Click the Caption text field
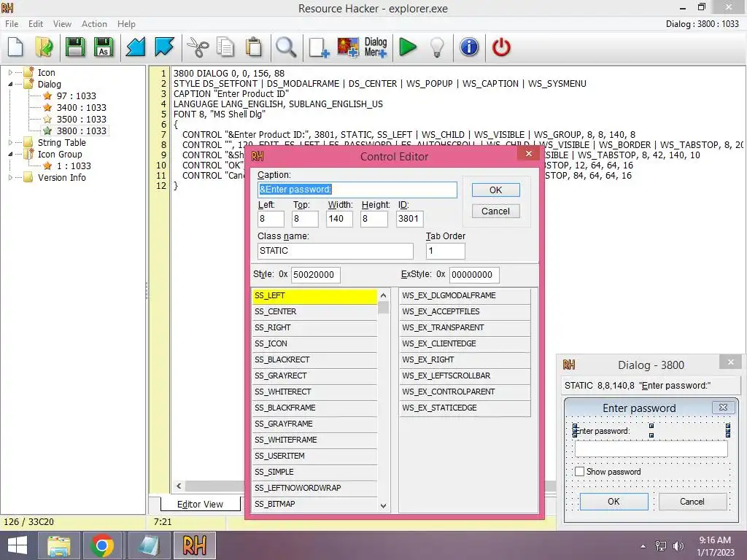This screenshot has height=560, width=747. pos(357,190)
